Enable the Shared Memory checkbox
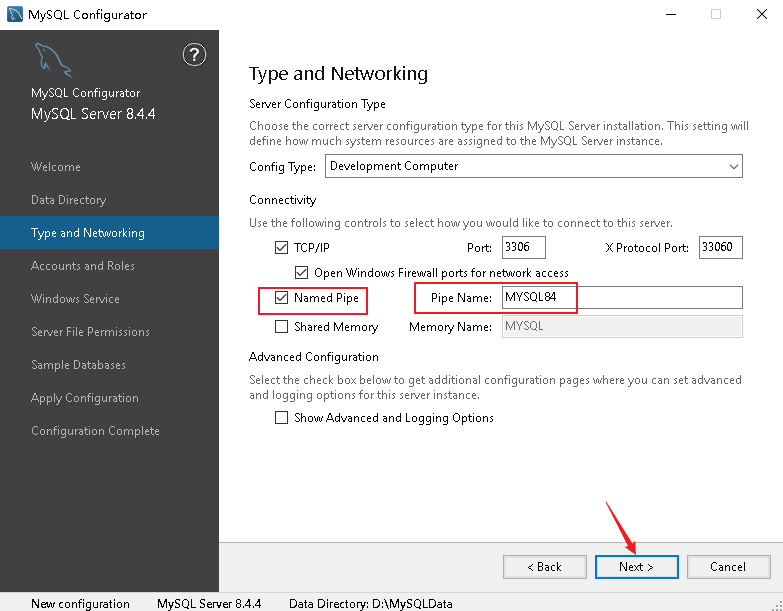The height and width of the screenshot is (611, 783). point(282,326)
